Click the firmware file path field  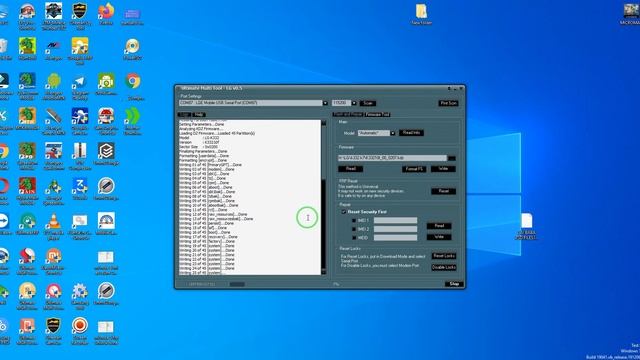click(x=392, y=158)
